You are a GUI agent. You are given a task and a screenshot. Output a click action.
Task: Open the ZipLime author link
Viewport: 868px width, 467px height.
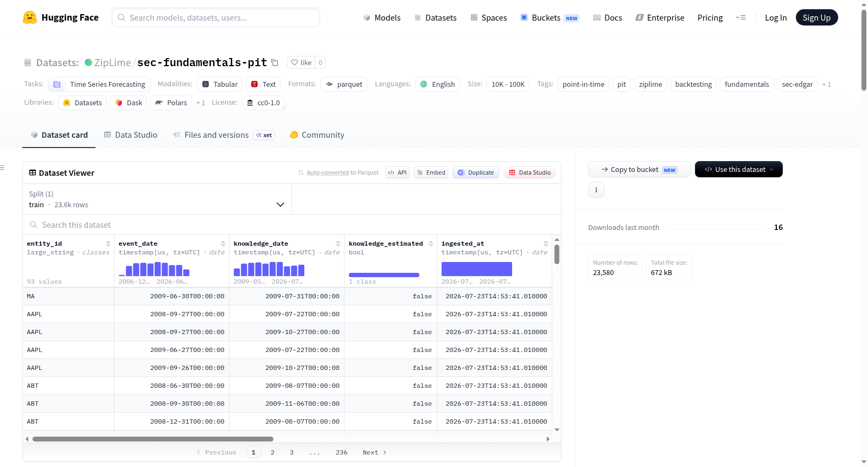pyautogui.click(x=112, y=62)
